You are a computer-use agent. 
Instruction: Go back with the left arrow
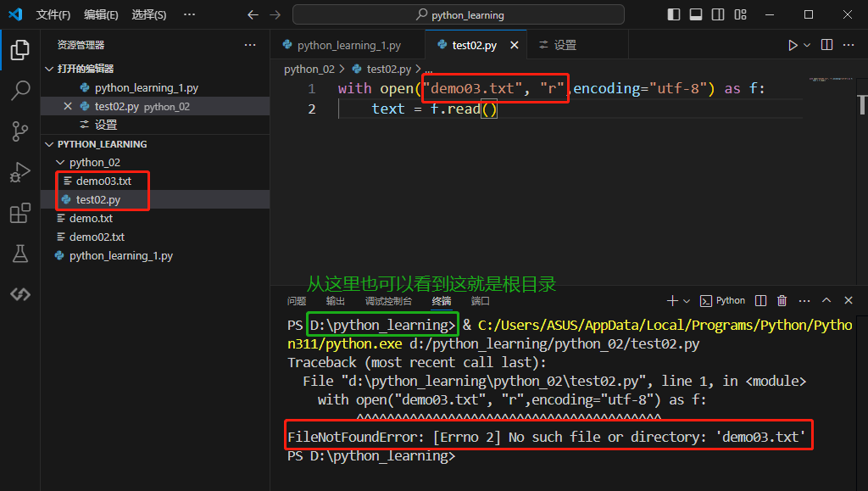[253, 15]
